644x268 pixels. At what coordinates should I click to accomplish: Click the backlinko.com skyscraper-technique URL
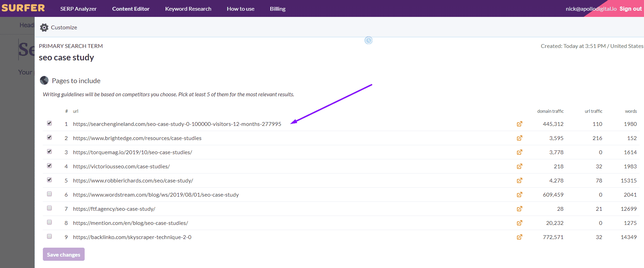click(132, 237)
